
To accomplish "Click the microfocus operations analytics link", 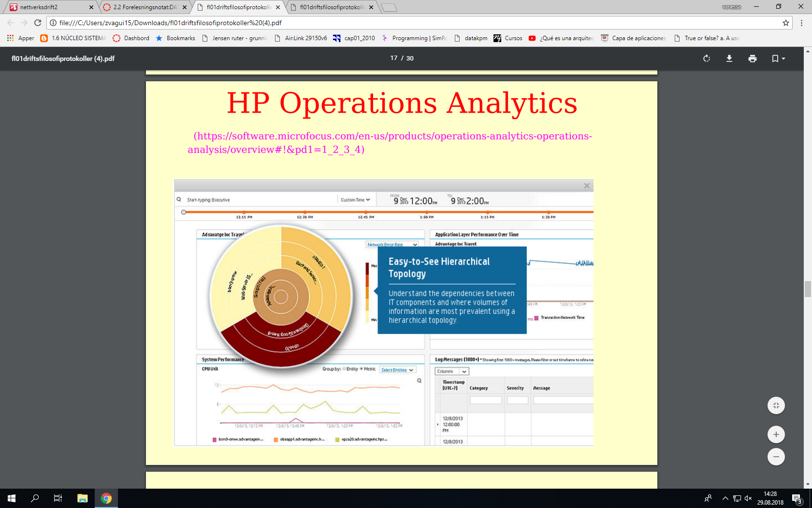I will (x=390, y=143).
